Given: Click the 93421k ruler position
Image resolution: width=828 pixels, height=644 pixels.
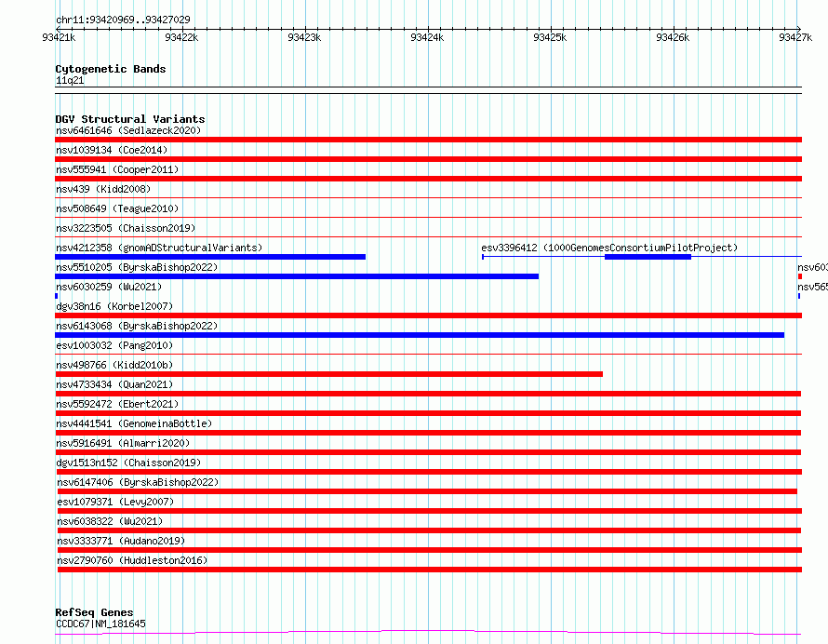Looking at the screenshot, I should coord(59,37).
